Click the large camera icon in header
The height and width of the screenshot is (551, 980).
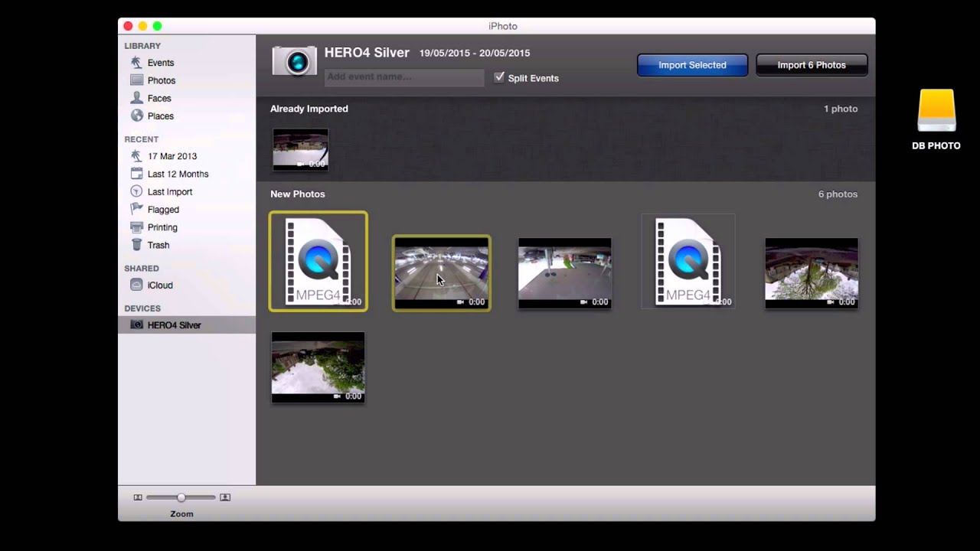[x=295, y=61]
